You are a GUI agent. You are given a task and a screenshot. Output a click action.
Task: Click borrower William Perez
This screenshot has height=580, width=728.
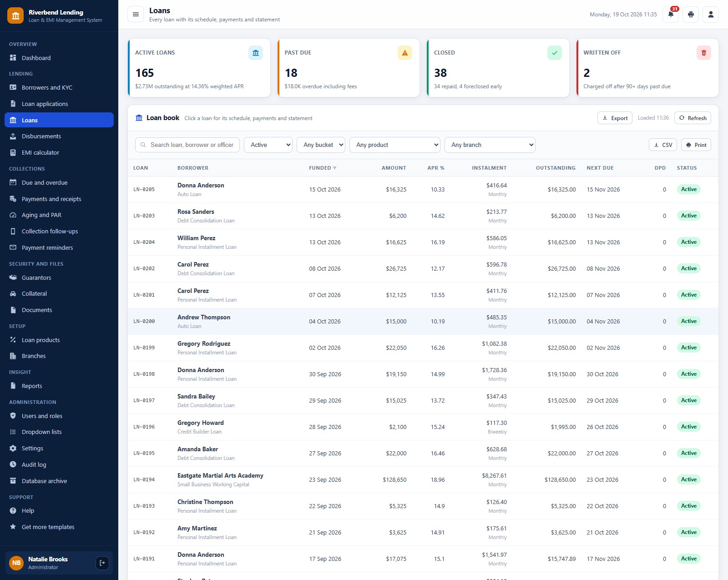[197, 238]
